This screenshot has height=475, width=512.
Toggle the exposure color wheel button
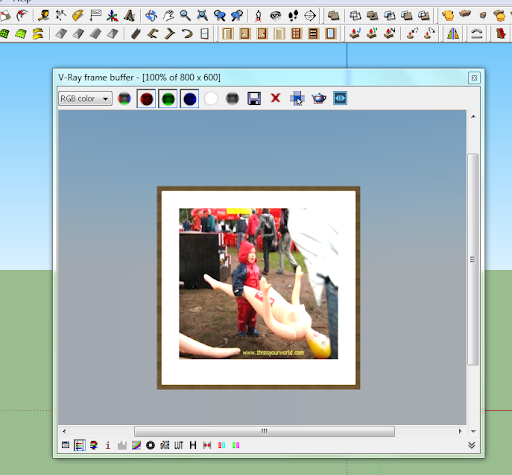[150, 445]
